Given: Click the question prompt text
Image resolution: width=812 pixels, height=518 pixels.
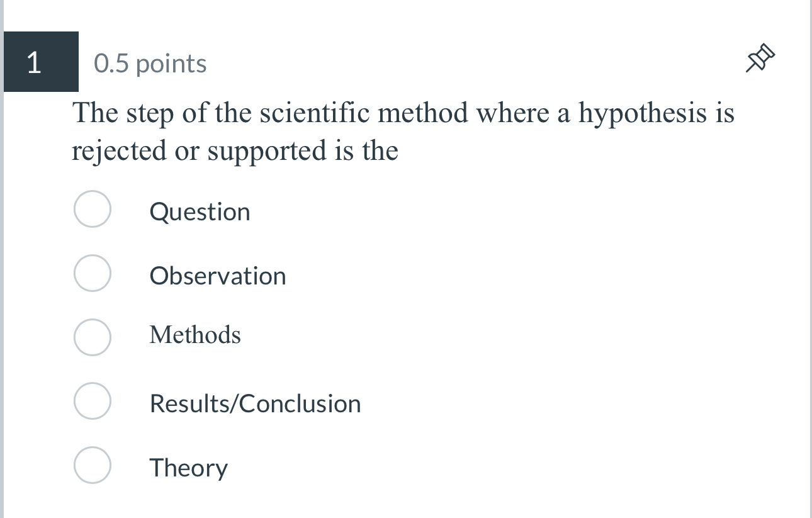Looking at the screenshot, I should 403,130.
